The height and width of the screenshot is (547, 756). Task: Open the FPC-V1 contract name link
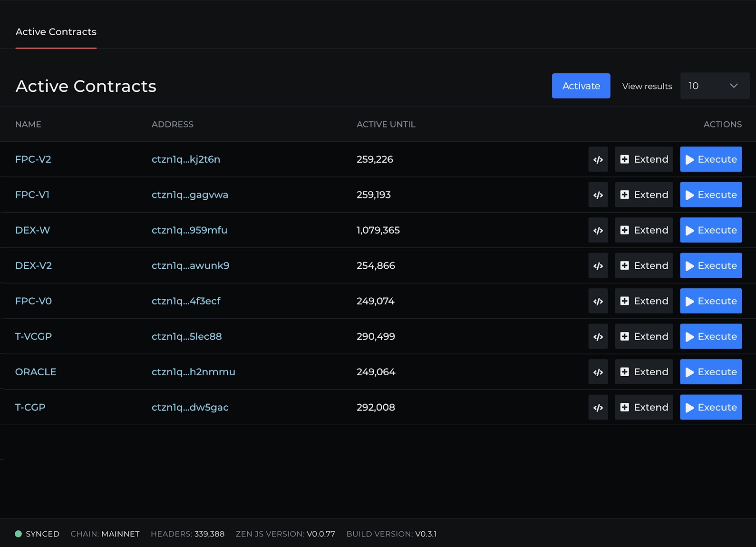[x=32, y=195]
